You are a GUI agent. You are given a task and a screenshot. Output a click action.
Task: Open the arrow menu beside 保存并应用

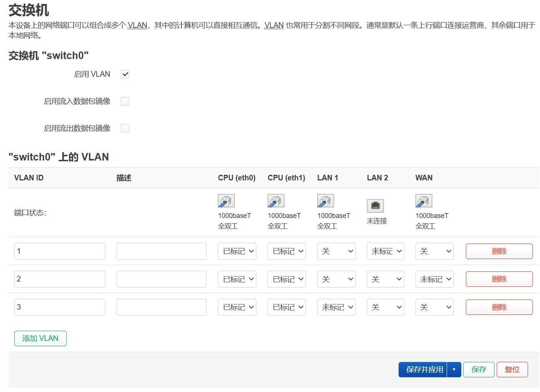tap(454, 370)
